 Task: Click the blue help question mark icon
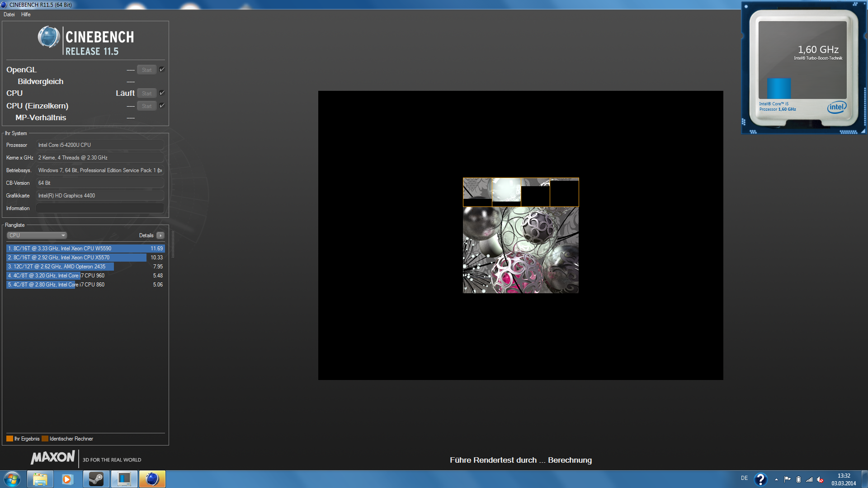760,479
